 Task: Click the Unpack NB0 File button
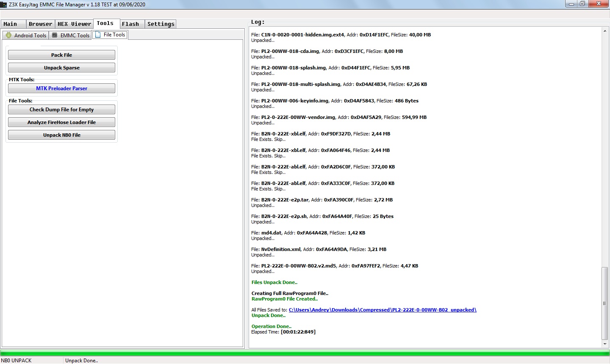[x=61, y=135]
